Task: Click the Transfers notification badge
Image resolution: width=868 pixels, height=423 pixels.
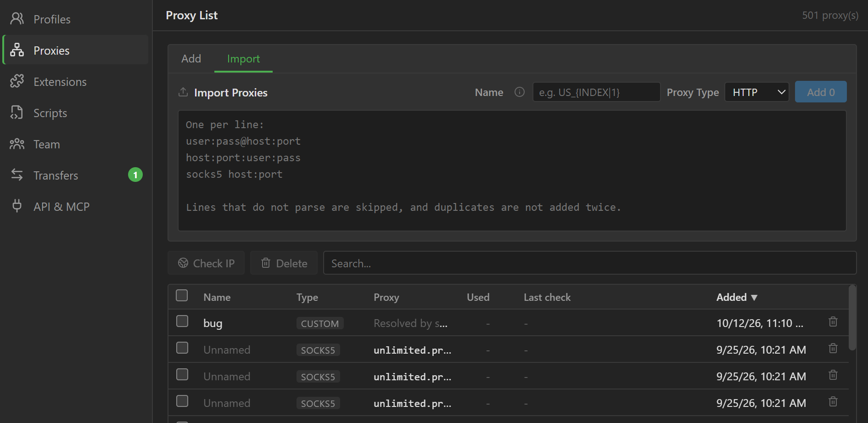Action: [x=135, y=175]
